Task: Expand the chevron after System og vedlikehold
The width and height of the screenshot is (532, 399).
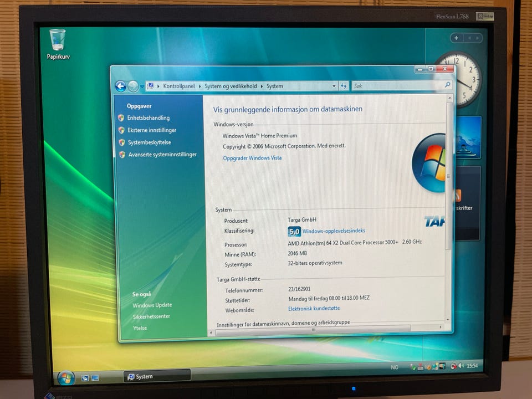Action: pos(262,86)
